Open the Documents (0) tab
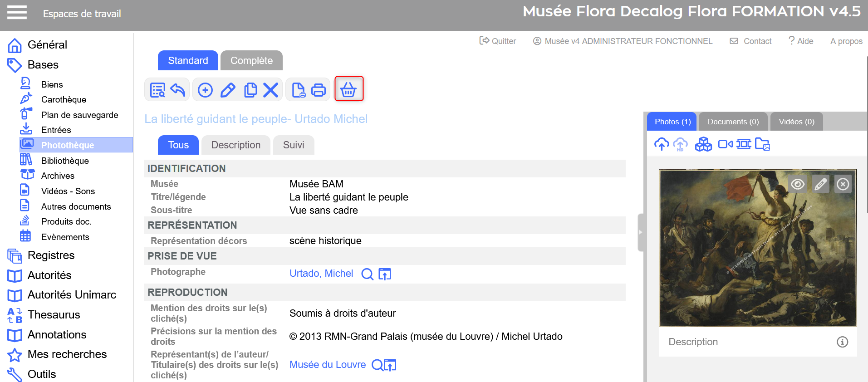 733,122
